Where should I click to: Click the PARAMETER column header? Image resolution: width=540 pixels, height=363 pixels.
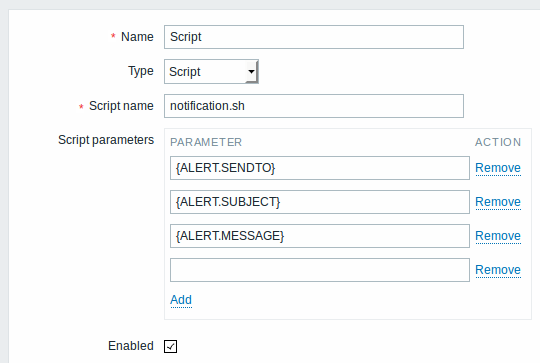coord(206,142)
